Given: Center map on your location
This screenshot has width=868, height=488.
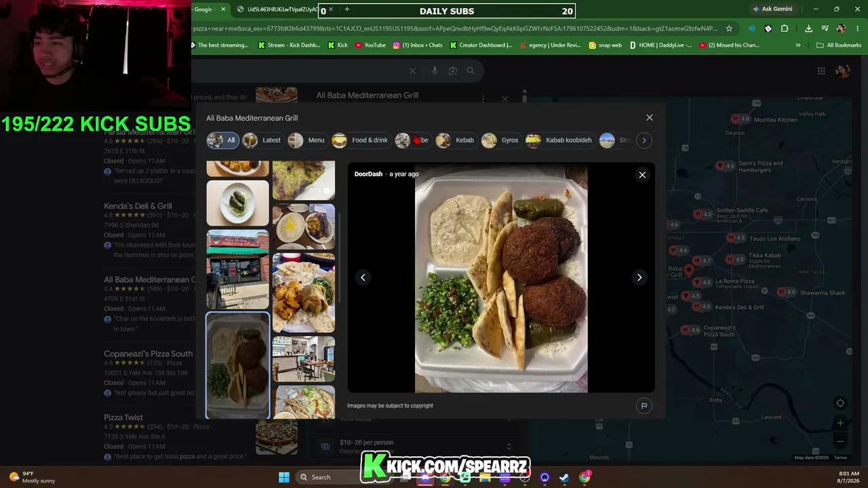Looking at the screenshot, I should click(x=840, y=403).
